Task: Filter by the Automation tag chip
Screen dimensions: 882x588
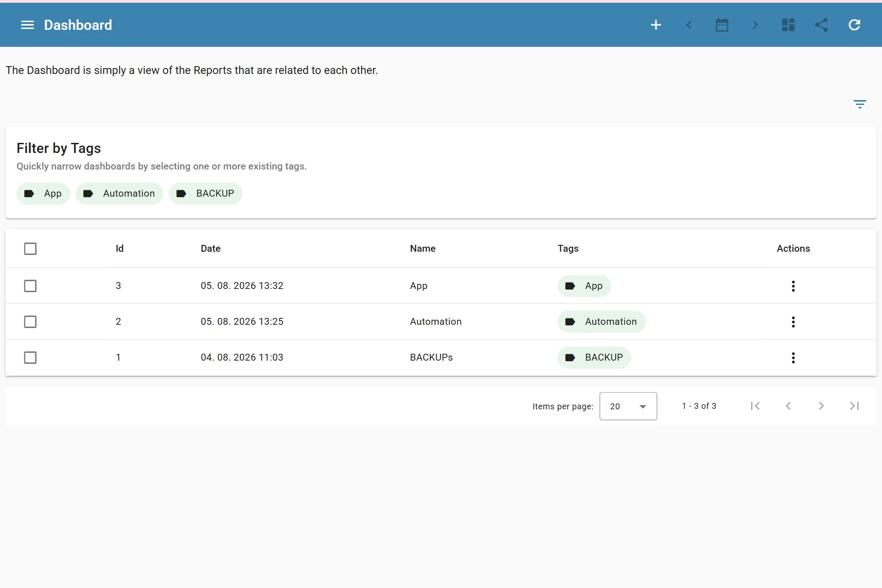Action: (119, 193)
